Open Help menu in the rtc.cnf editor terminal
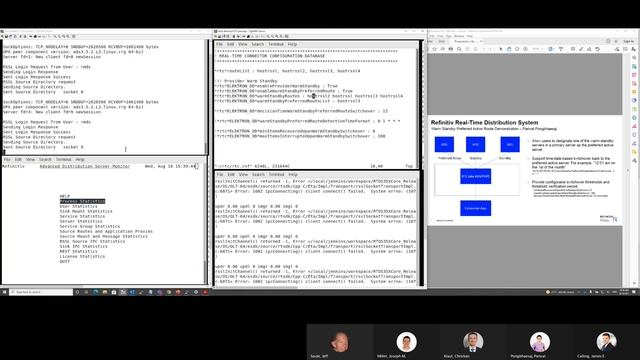The width and height of the screenshot is (640, 360). (292, 44)
